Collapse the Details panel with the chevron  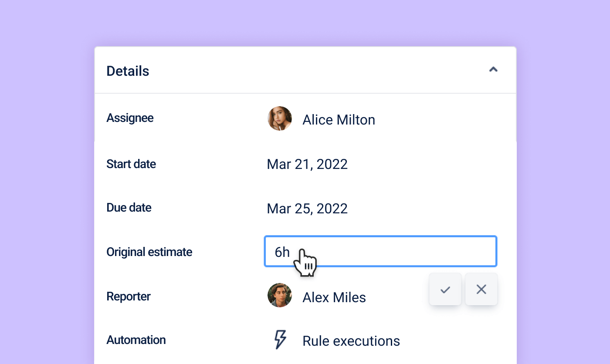tap(493, 70)
